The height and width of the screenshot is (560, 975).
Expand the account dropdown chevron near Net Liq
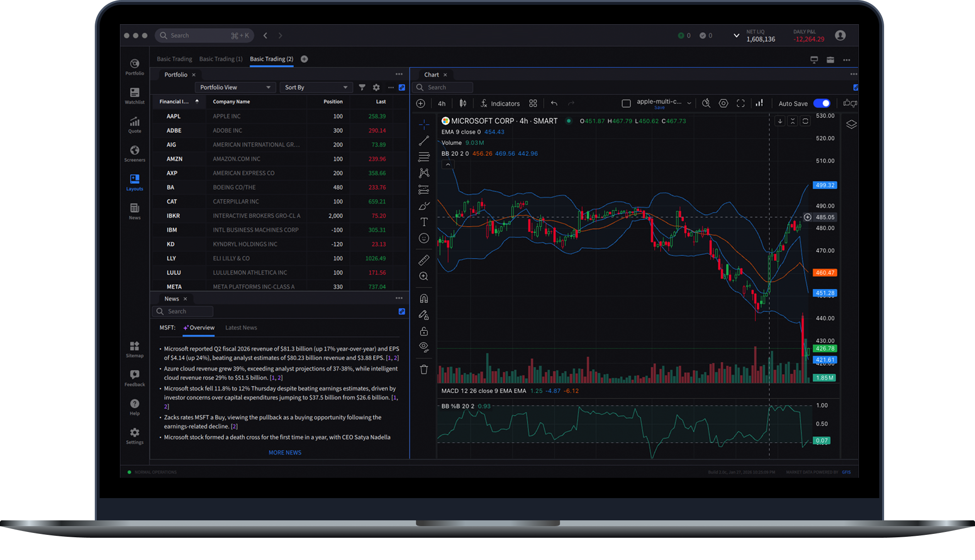pos(737,35)
